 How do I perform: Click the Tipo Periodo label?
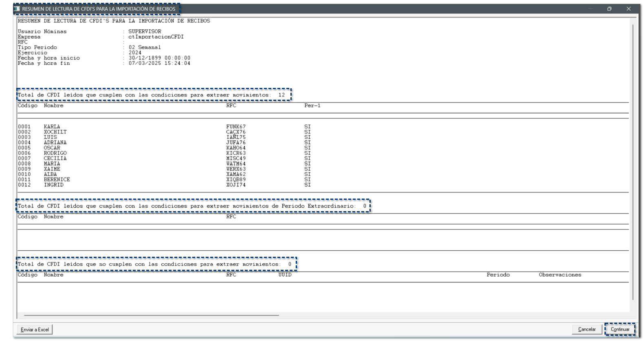37,47
